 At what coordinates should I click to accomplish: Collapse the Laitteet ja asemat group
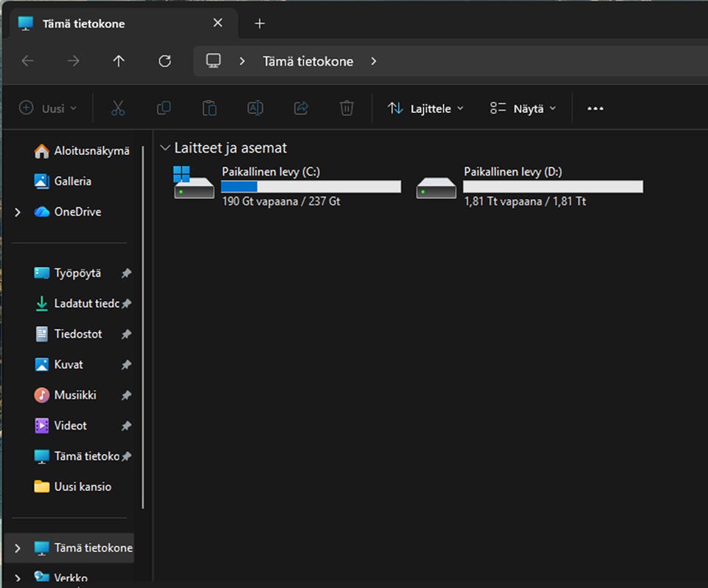tap(165, 148)
